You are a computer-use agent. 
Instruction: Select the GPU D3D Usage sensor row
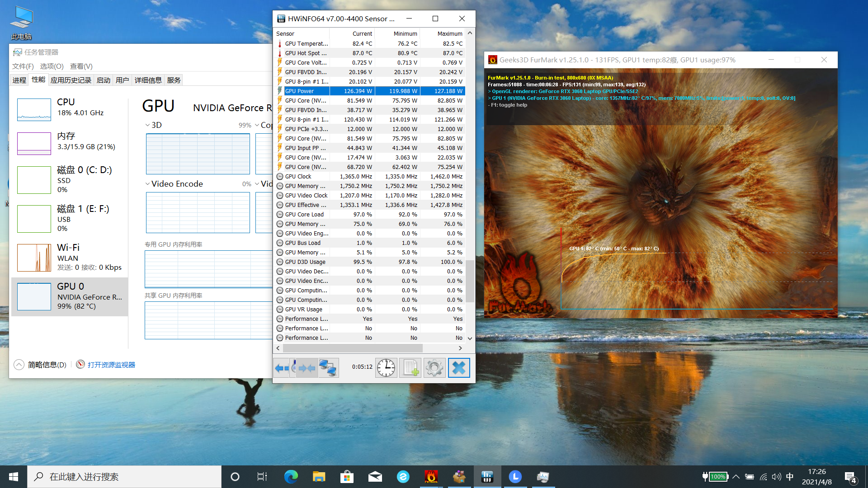(370, 262)
